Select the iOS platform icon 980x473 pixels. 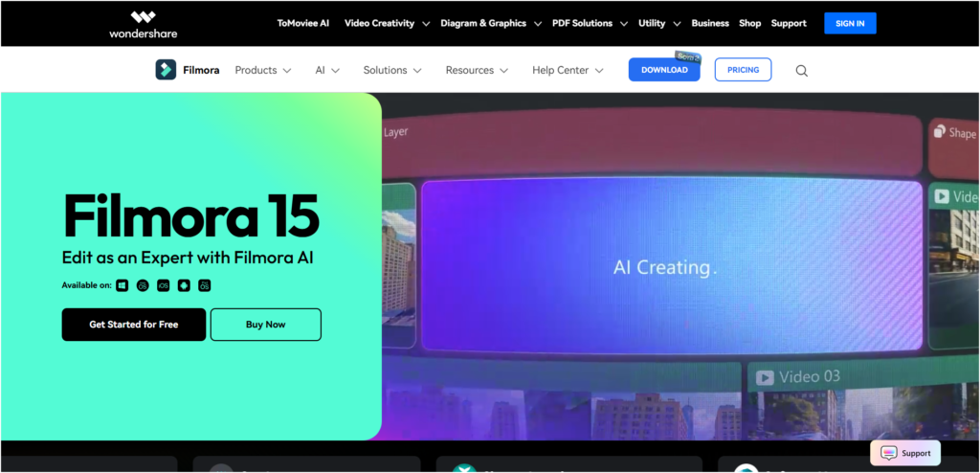pyautogui.click(x=164, y=285)
